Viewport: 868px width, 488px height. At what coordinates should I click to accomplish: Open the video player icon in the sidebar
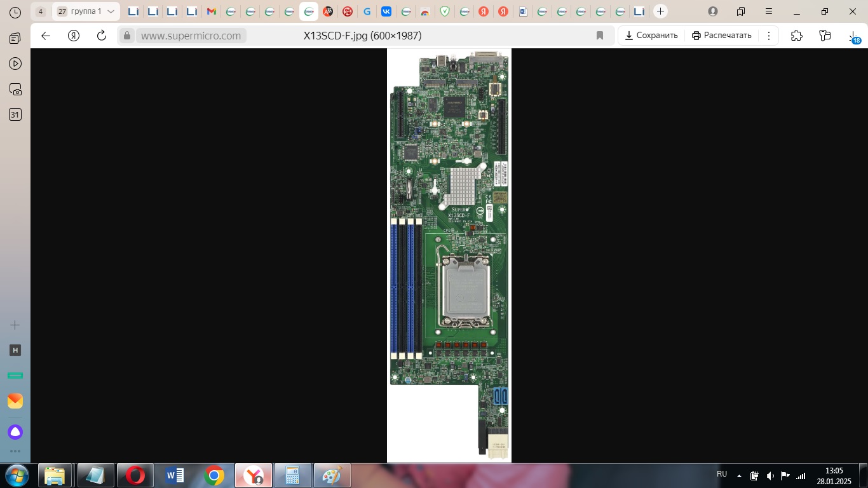coord(15,64)
